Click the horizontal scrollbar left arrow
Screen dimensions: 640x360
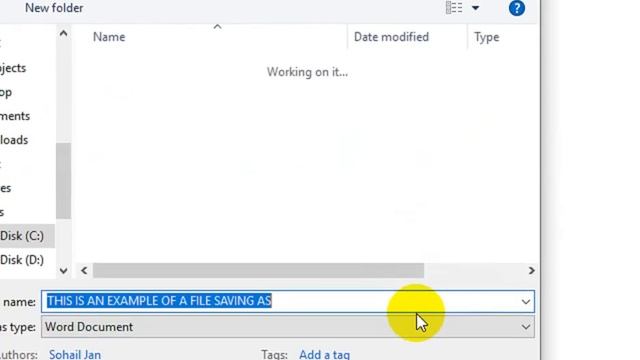[84, 271]
